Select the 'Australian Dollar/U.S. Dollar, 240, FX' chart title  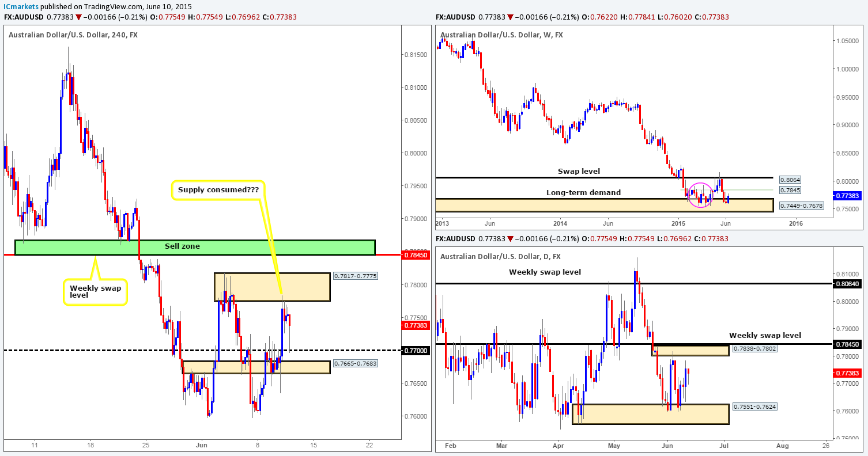click(x=73, y=35)
